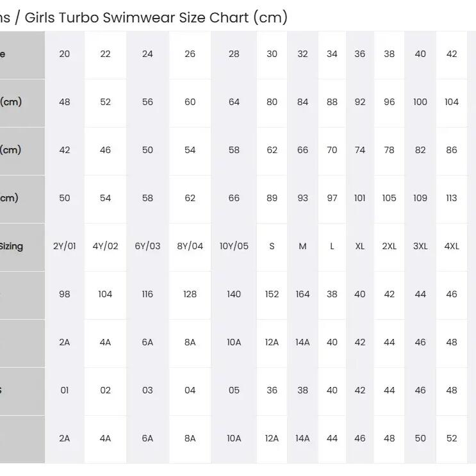Select the 2Y/01 sizing cell
476x476 pixels.
coord(64,247)
